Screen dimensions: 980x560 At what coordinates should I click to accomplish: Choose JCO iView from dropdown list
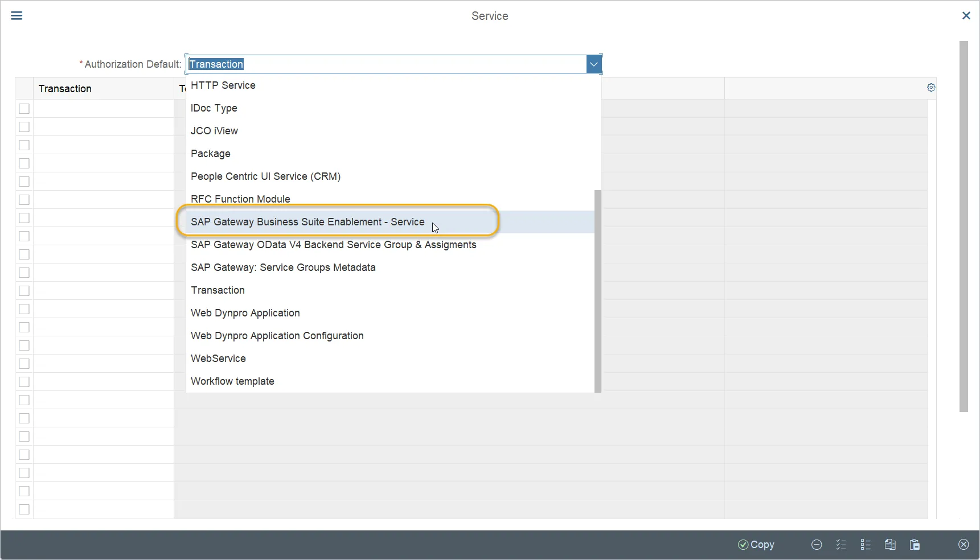point(390,131)
